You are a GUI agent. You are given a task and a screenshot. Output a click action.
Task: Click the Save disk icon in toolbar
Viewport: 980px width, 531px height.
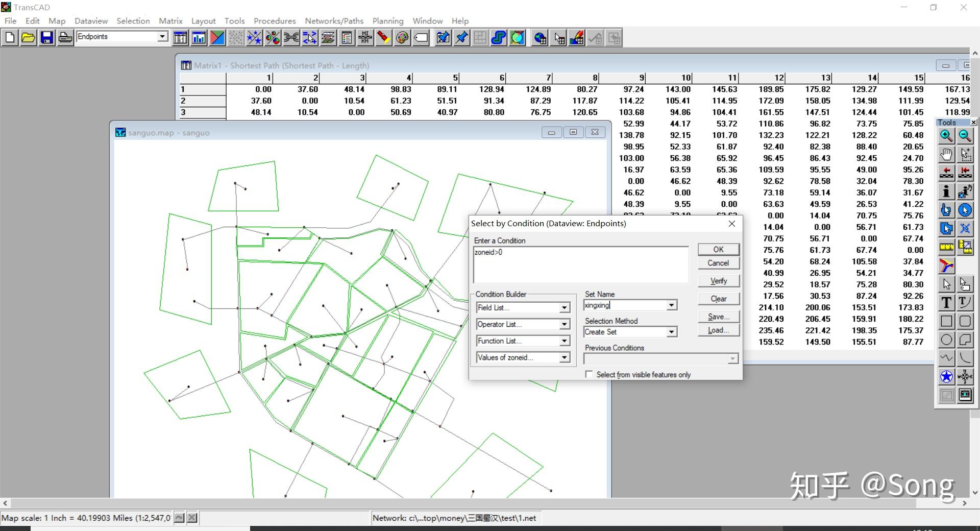pos(46,38)
